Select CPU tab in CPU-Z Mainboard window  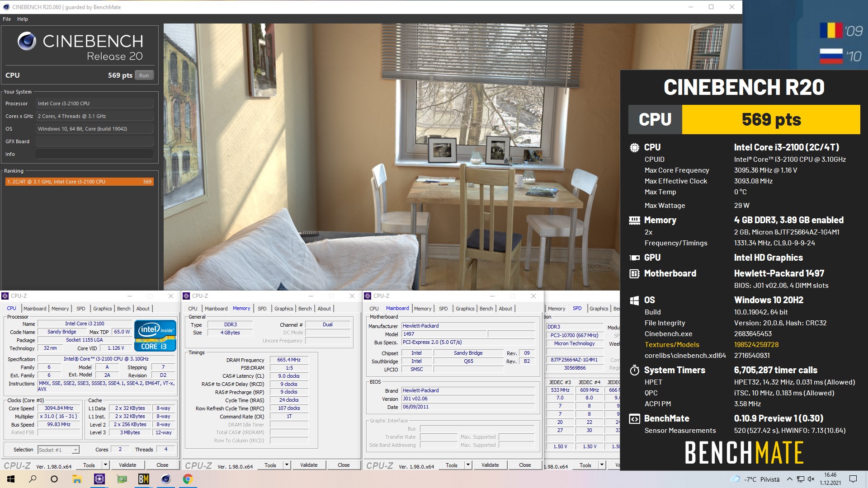[374, 309]
